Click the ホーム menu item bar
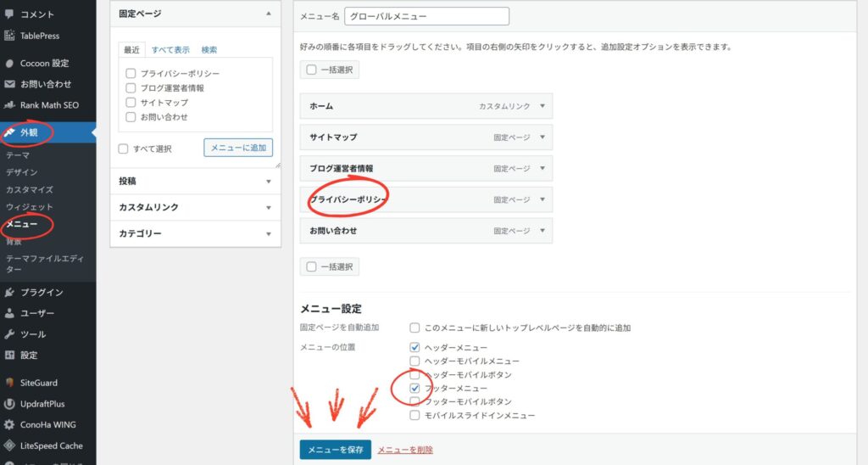The height and width of the screenshot is (465, 868). [x=426, y=106]
